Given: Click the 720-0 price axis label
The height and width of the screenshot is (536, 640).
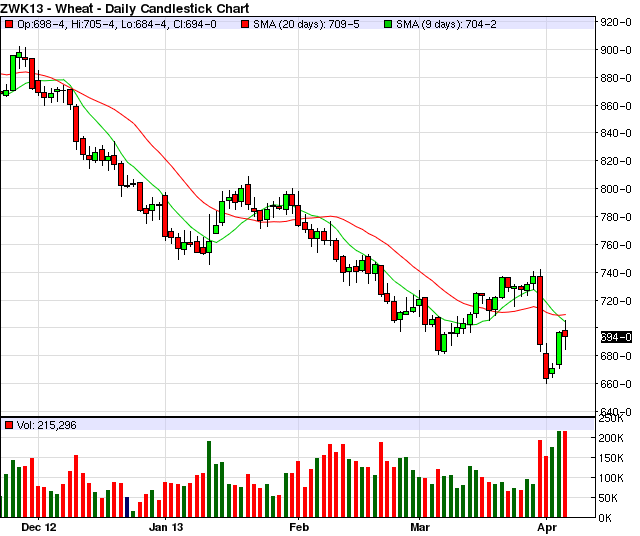Looking at the screenshot, I should [x=616, y=301].
